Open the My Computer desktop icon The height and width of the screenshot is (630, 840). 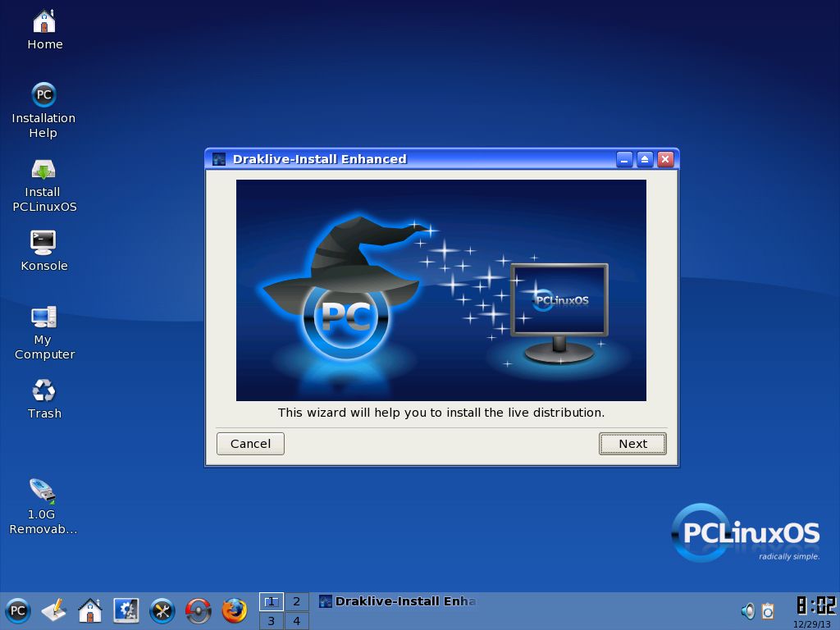click(44, 333)
